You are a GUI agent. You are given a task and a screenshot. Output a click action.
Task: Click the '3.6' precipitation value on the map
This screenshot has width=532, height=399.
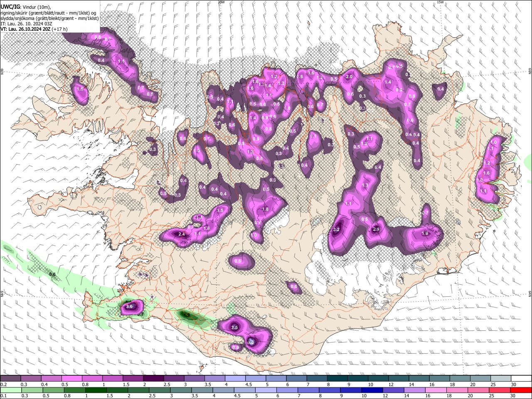point(129,307)
